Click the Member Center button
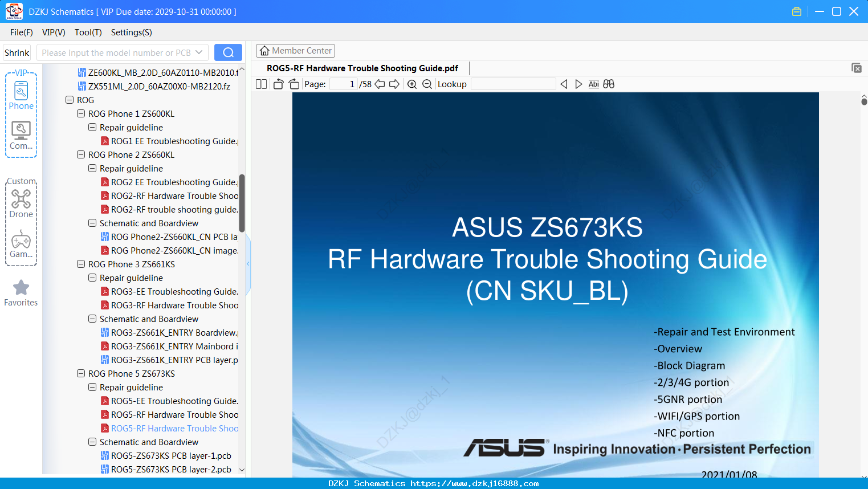868x489 pixels. point(295,51)
